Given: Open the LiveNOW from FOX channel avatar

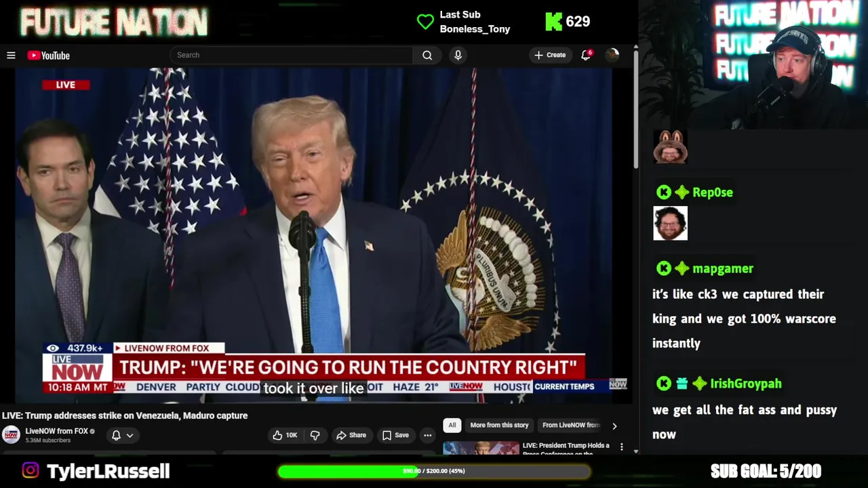Looking at the screenshot, I should pyautogui.click(x=11, y=434).
